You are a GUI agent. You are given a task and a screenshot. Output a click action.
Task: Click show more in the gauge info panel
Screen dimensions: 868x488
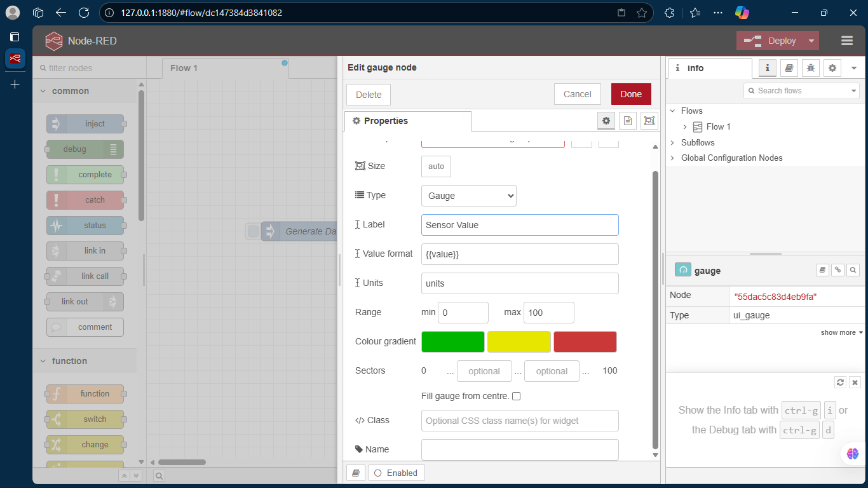(x=840, y=332)
